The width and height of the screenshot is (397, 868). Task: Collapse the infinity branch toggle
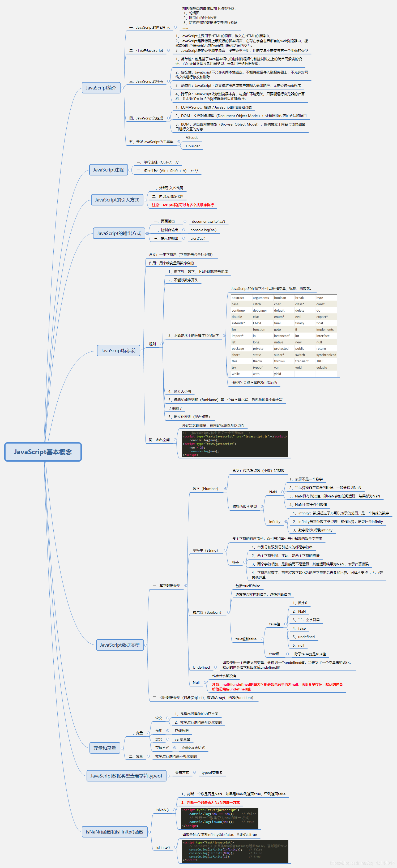click(x=286, y=522)
